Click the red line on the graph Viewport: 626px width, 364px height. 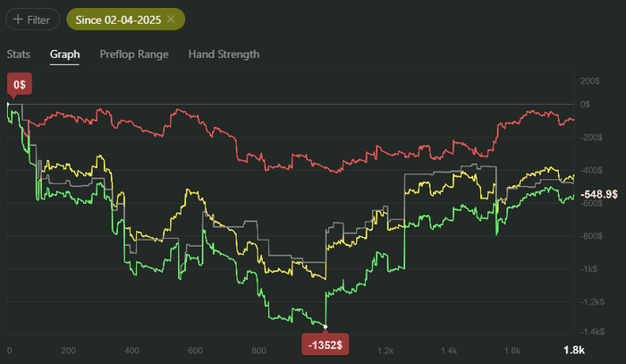(268, 160)
